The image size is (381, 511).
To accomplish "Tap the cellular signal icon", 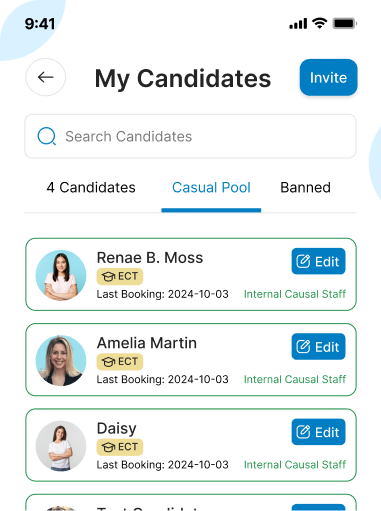I will tap(298, 24).
